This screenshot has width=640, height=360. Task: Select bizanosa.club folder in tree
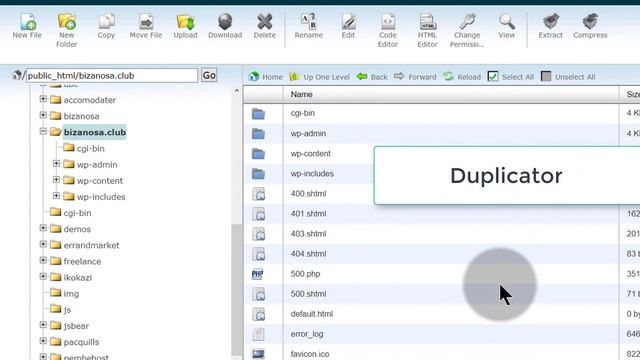95,132
